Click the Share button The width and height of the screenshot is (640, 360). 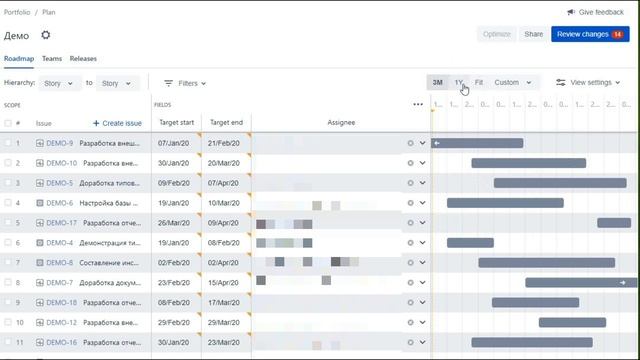coord(533,34)
